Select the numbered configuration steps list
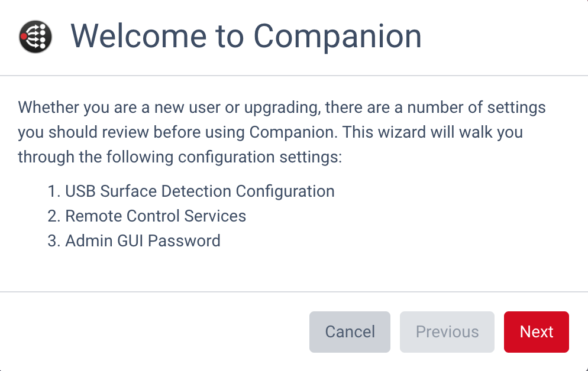 tap(189, 216)
